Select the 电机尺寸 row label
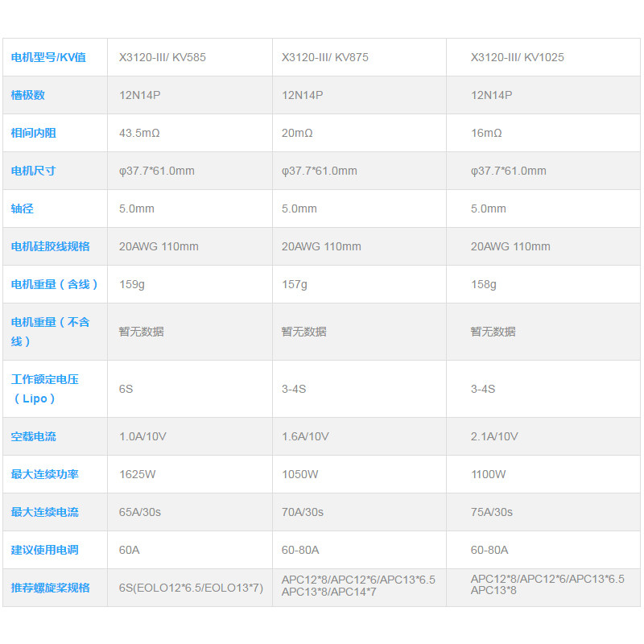The height and width of the screenshot is (644, 644). (x=34, y=171)
